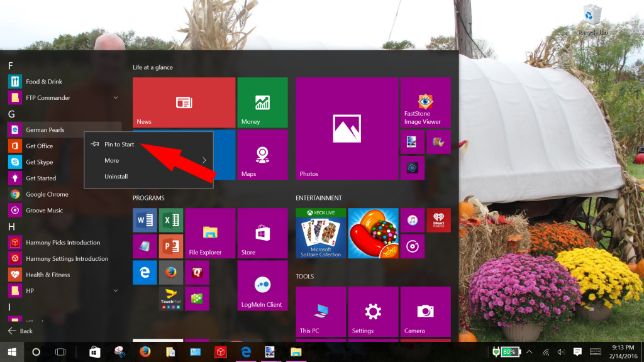Open the More submenu arrow
The image size is (644, 362).
[204, 160]
